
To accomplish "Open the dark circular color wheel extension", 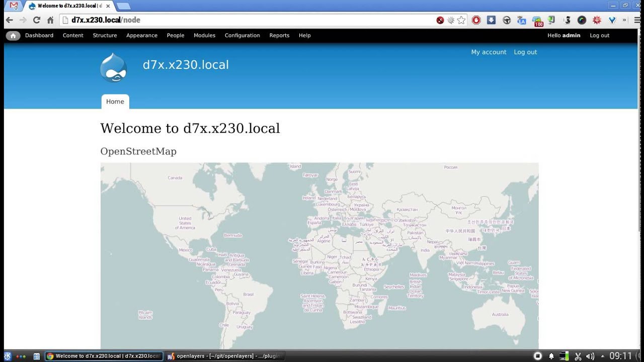I will [x=582, y=20].
